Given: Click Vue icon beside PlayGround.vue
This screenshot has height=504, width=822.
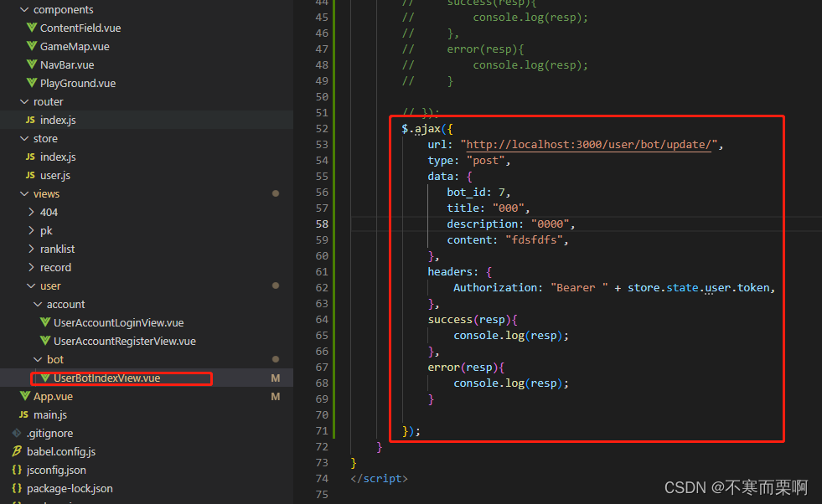Looking at the screenshot, I should coord(32,83).
